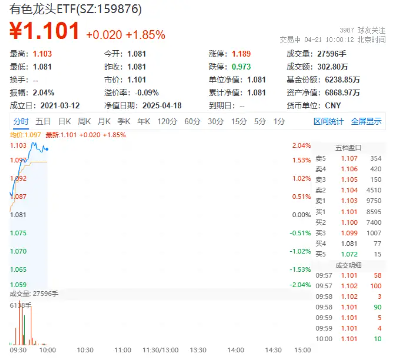Click the 振幅 2.04% field
The width and height of the screenshot is (395, 362).
[32, 93]
